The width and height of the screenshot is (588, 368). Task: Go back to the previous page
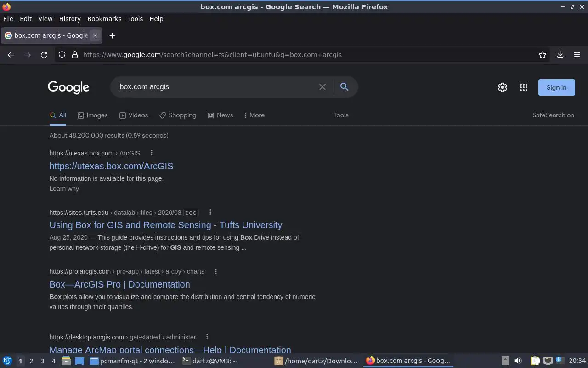coord(11,55)
